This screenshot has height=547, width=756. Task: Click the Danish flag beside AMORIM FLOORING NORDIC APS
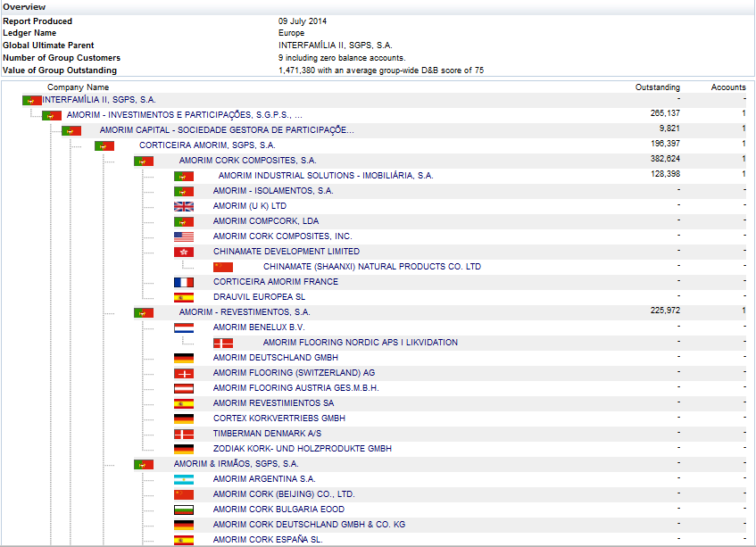[x=223, y=344]
